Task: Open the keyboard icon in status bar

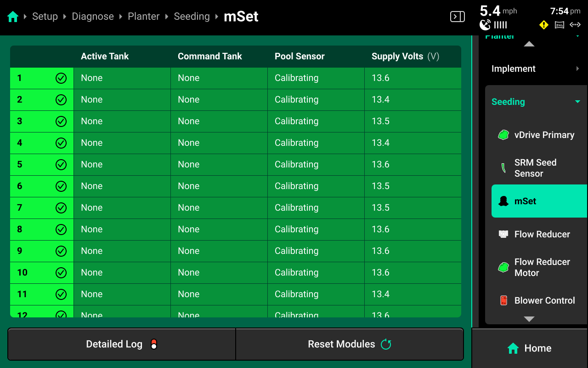Action: [559, 25]
